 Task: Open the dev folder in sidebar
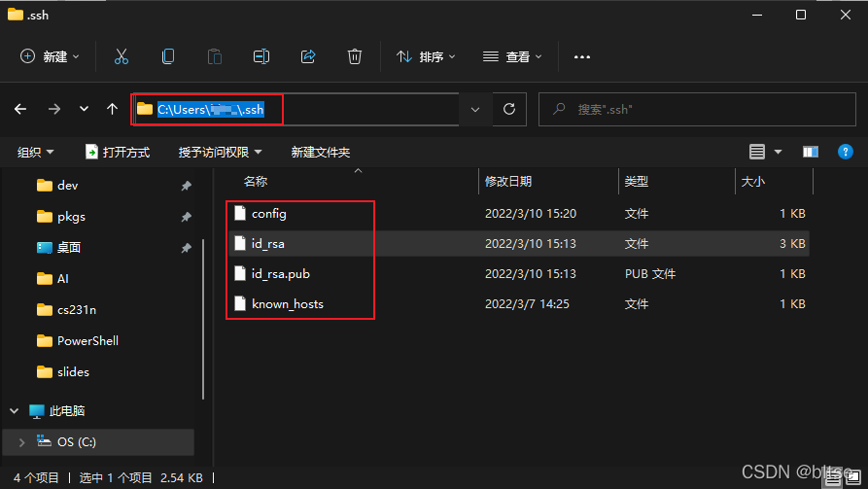pyautogui.click(x=67, y=186)
